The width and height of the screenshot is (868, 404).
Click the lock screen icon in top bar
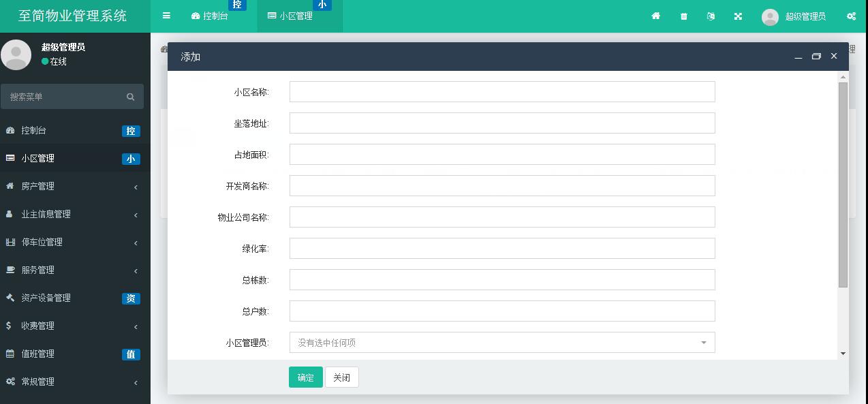(x=710, y=16)
